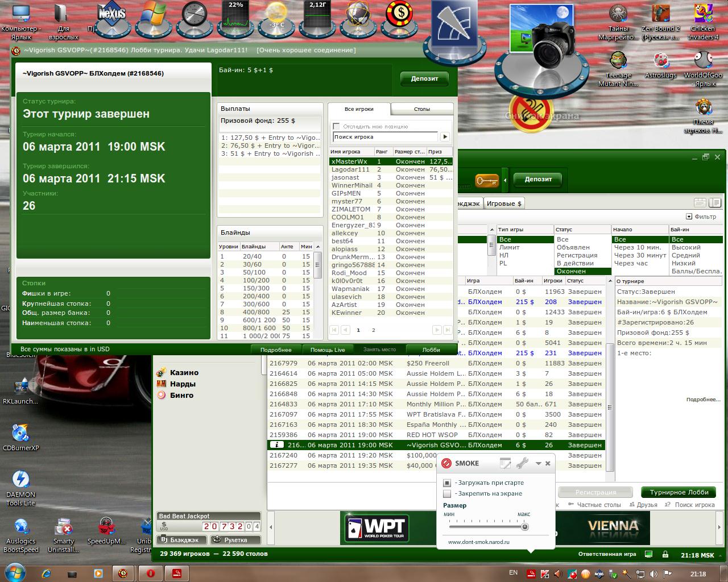Viewport: 728px width, 582px height.
Task: Click the golden key icon in lobby header
Action: (x=486, y=180)
